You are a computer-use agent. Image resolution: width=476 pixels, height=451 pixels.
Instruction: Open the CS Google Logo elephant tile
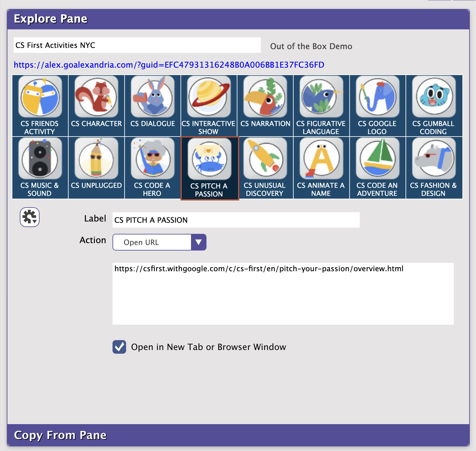[378, 106]
